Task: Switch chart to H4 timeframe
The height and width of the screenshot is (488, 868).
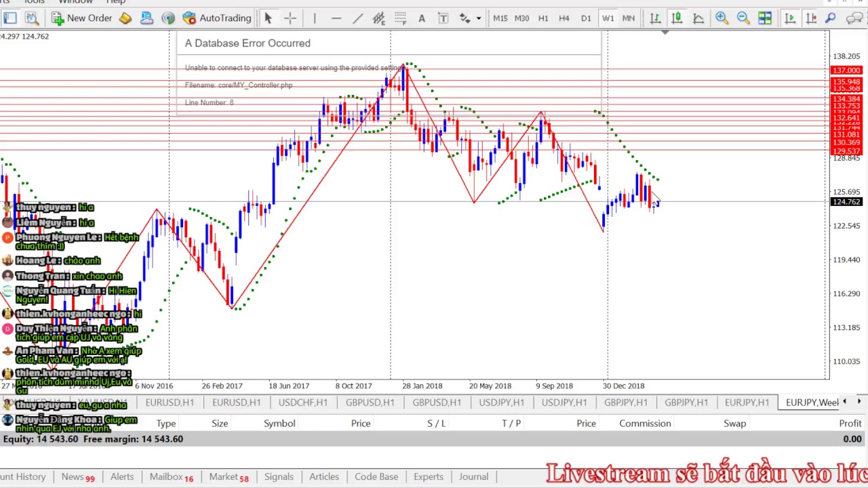Action: click(564, 18)
